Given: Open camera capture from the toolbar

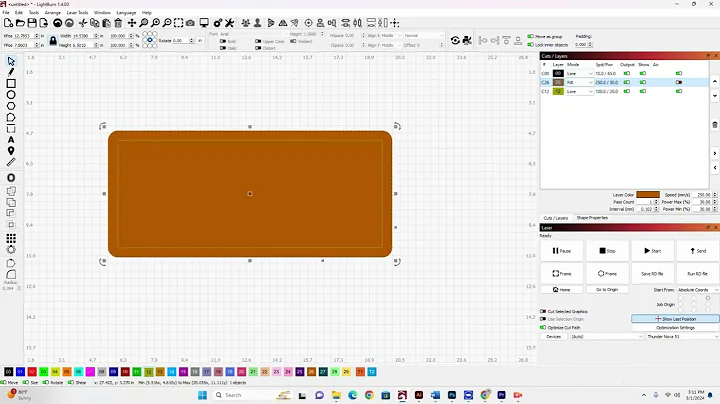Looking at the screenshot, I should [x=190, y=23].
